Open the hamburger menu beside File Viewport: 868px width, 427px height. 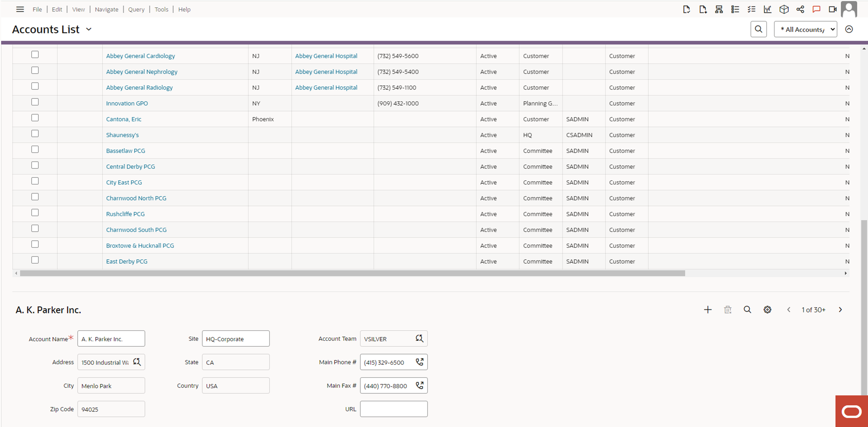click(20, 9)
